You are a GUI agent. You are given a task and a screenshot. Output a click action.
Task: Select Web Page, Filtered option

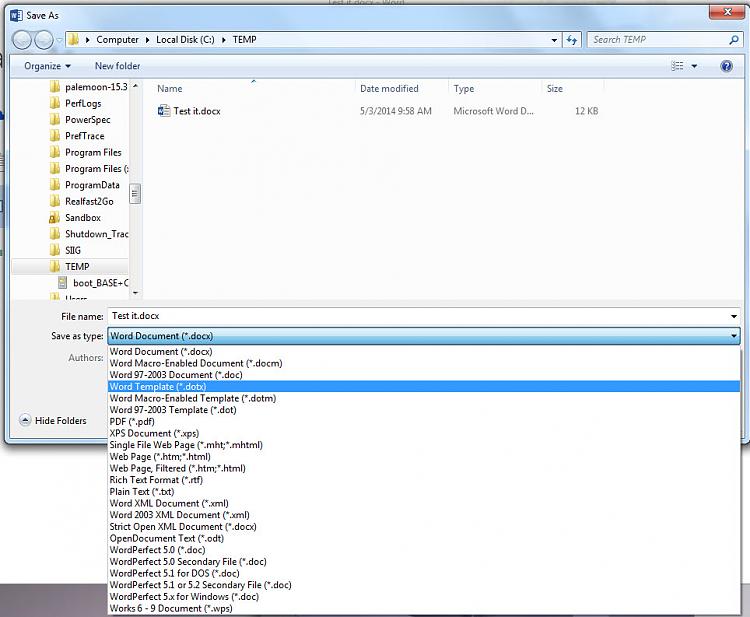click(x=424, y=468)
